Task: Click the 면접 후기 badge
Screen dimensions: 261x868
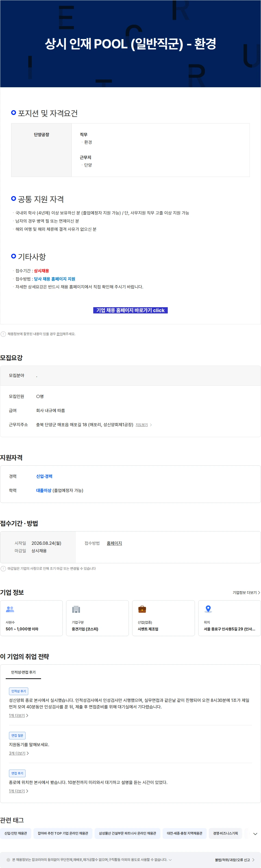Action: [17, 773]
